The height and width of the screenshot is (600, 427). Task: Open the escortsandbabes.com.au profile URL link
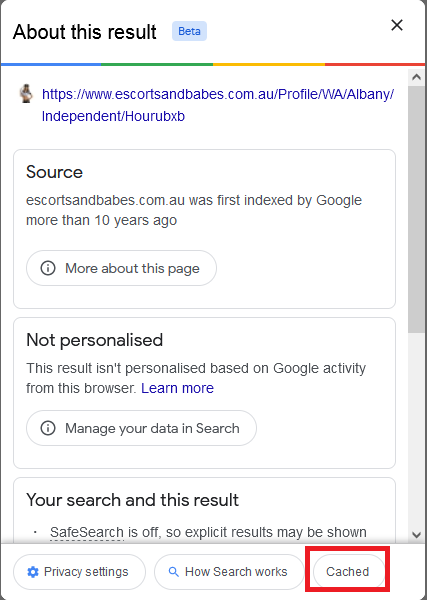click(218, 105)
